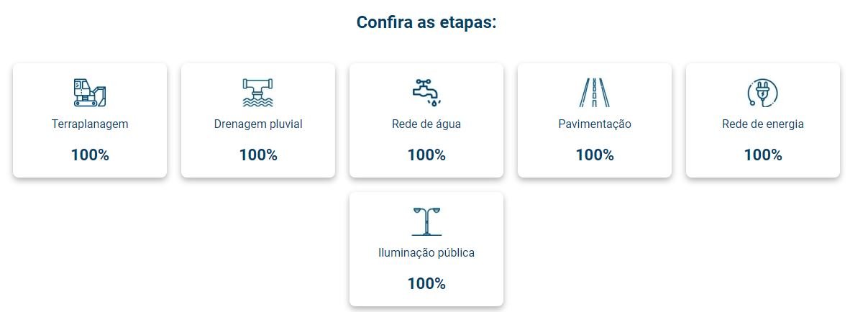
Task: Click the street lamp Iluminação pública icon
Action: pos(426,221)
